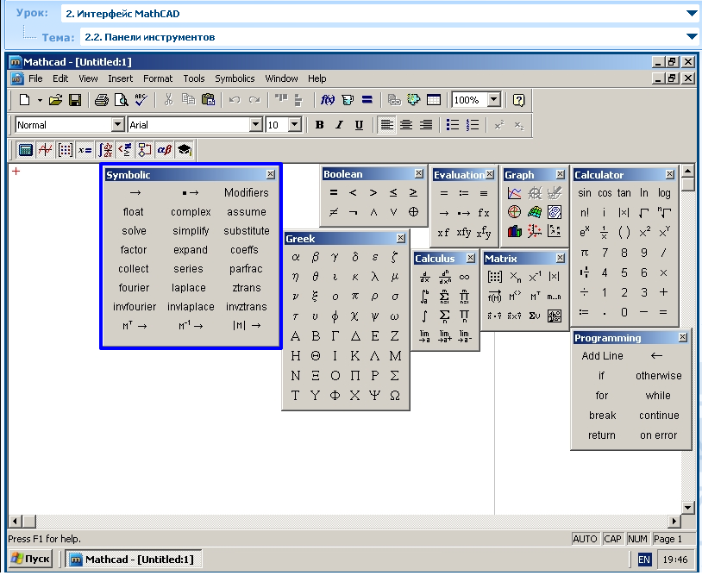This screenshot has width=702, height=588.
Task: Click sin on the Calculator panel
Action: coord(584,193)
